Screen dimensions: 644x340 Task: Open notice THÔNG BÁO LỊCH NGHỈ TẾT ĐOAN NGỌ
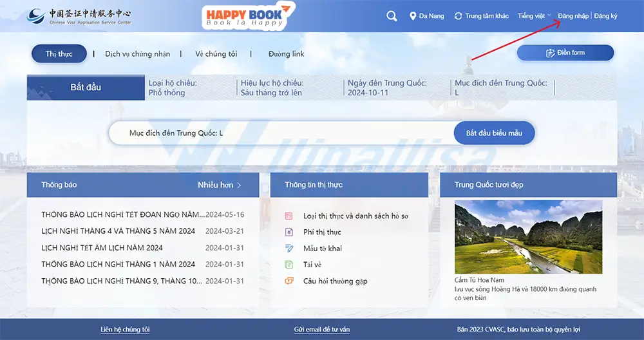click(123, 215)
